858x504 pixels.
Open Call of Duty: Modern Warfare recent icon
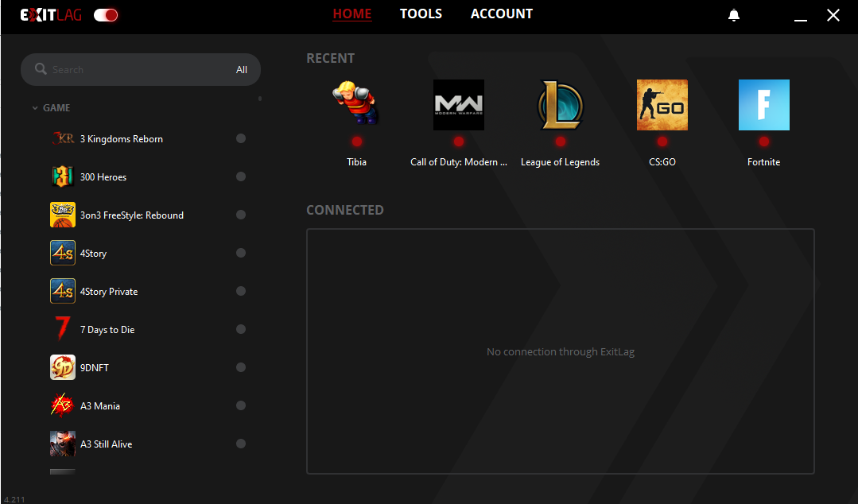coord(459,105)
